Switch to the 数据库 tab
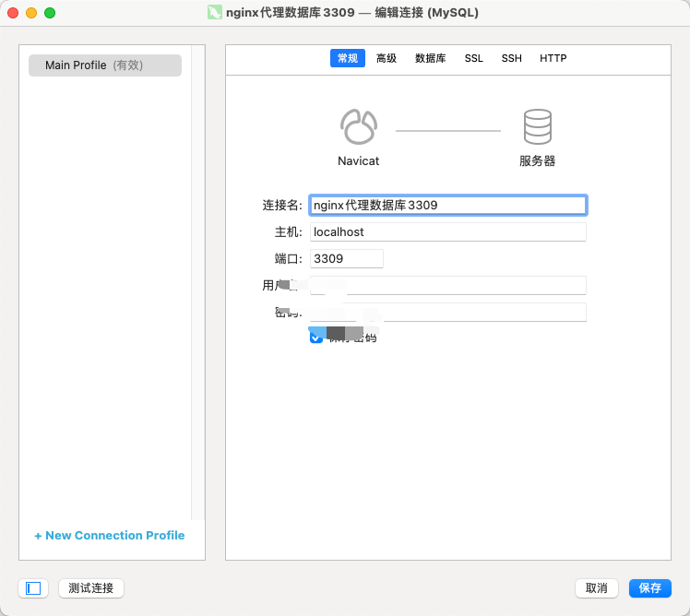The image size is (690, 616). pyautogui.click(x=430, y=58)
